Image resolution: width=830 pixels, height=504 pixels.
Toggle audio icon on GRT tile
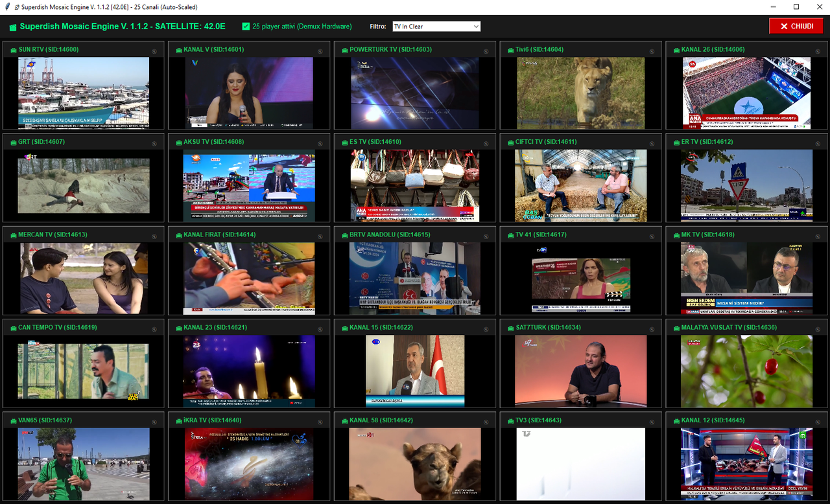pos(154,144)
